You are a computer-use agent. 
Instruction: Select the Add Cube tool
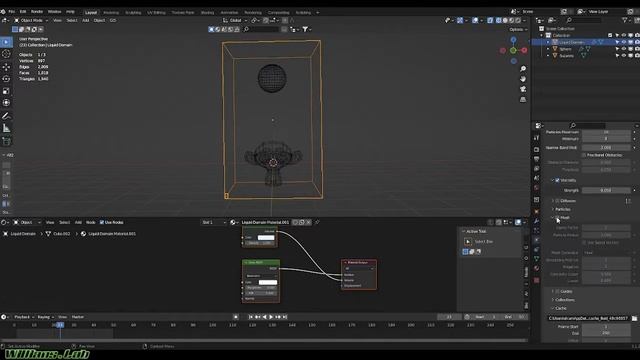(6, 141)
